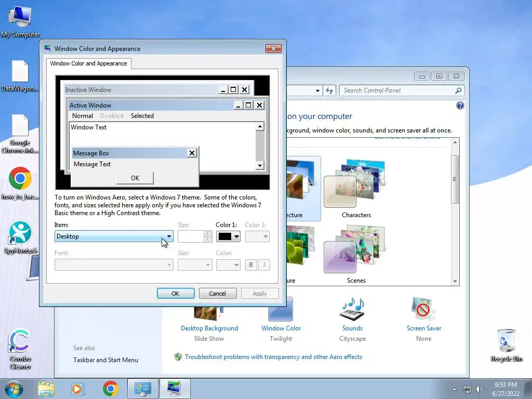Open Taskbar and Start Menu link
Viewport: 532px width, 399px height.
pos(105,360)
